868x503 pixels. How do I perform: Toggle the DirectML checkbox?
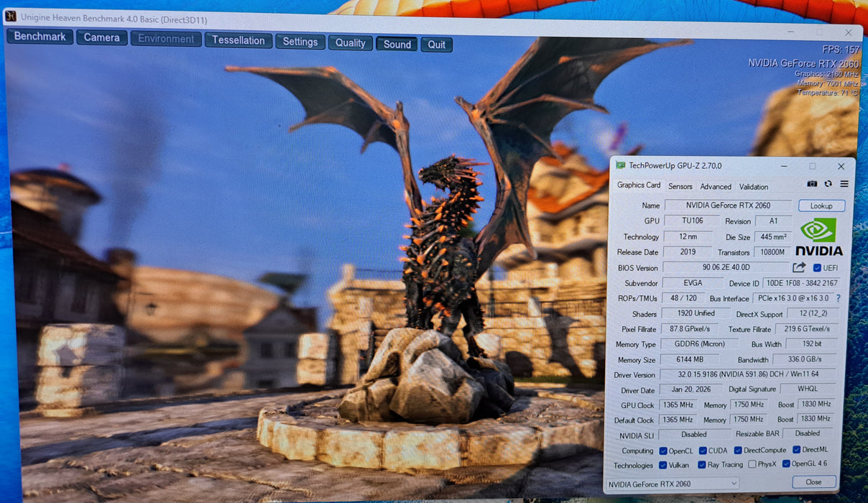coord(796,450)
